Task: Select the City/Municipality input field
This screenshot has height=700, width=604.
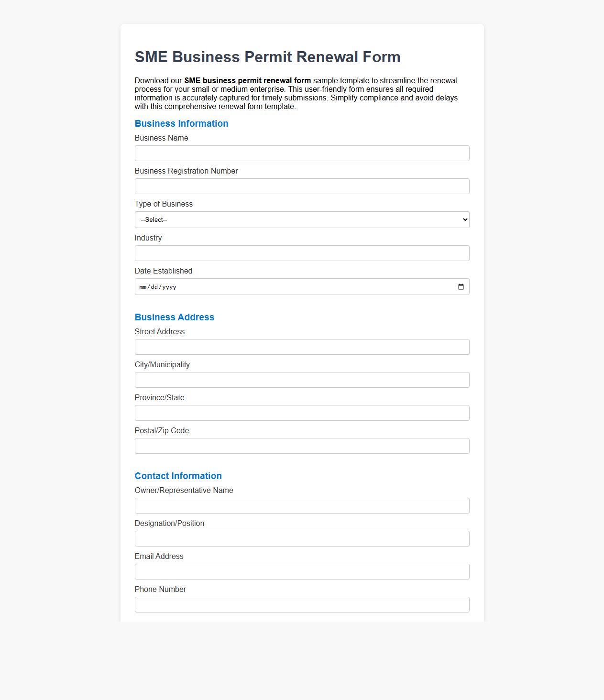Action: coord(302,380)
